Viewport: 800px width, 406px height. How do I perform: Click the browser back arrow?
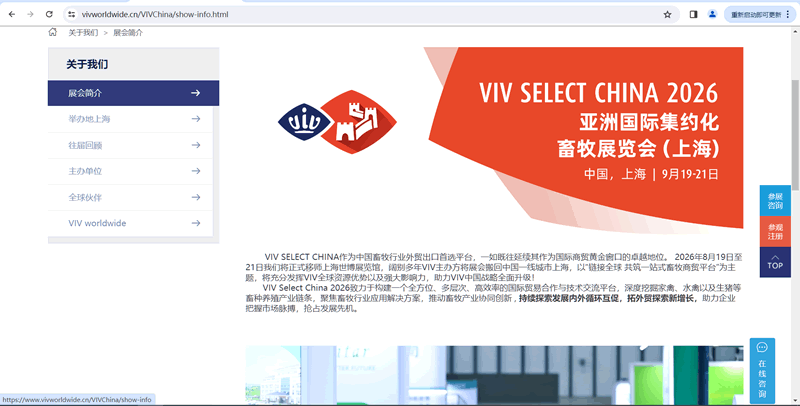pos(11,15)
